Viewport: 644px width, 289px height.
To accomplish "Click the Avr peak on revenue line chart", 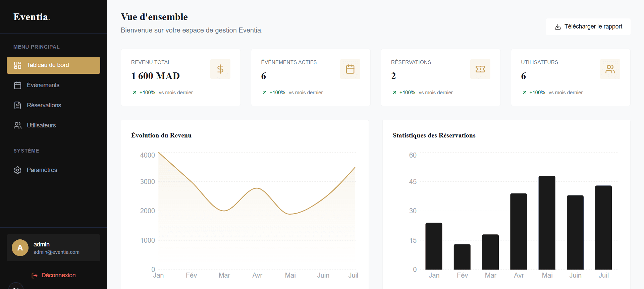I will click(x=257, y=188).
